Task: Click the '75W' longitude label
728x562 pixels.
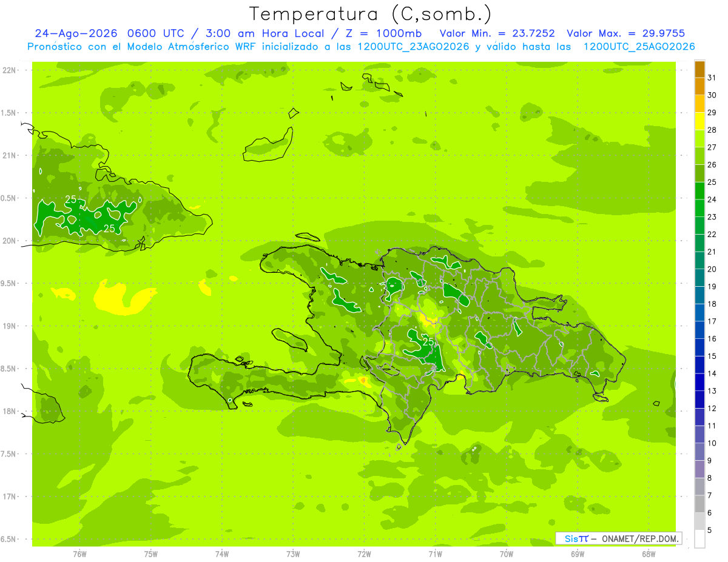Action: 151,554
